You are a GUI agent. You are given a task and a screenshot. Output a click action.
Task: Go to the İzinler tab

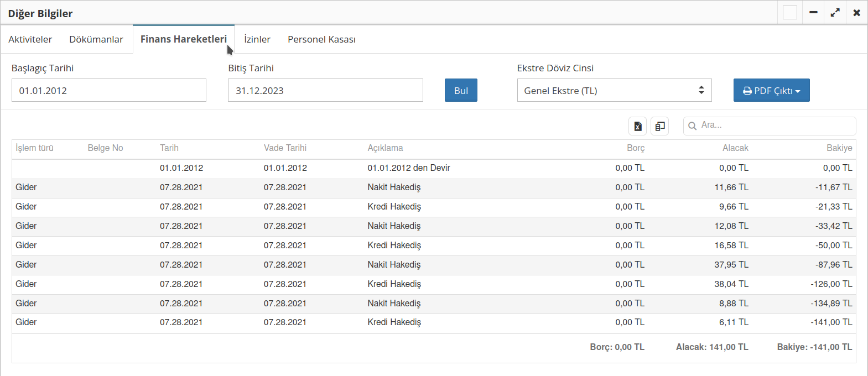257,39
